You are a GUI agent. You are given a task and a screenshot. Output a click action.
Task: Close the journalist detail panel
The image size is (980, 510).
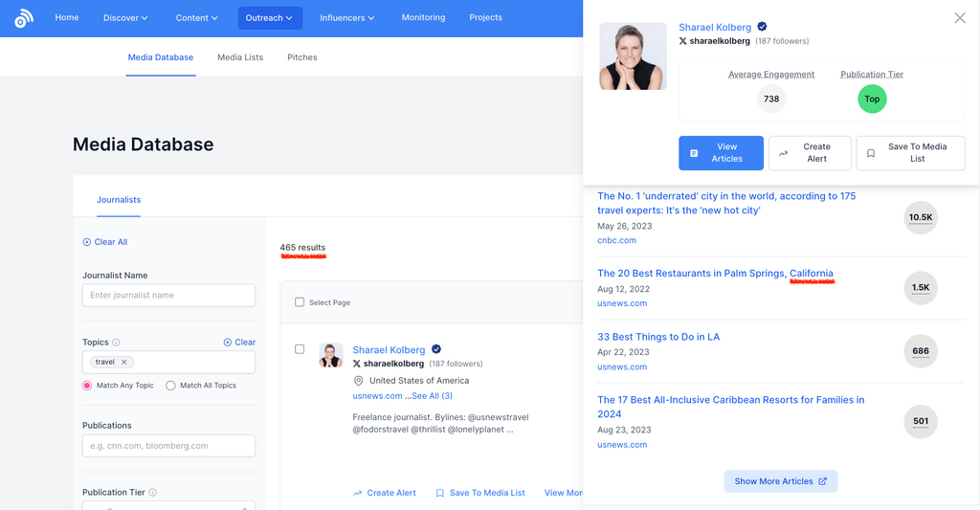[x=960, y=18]
